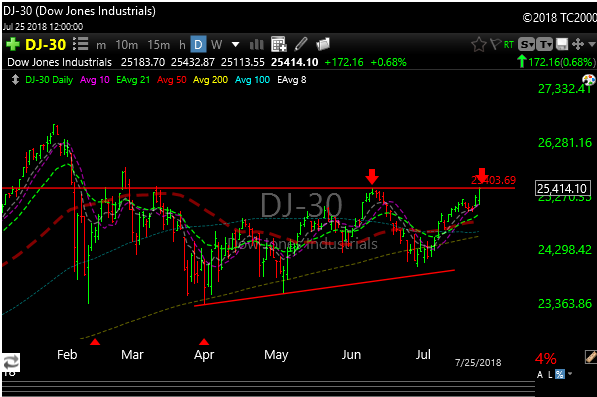The image size is (597, 397).
Task: Open the chart style bars icon
Action: [x=257, y=45]
